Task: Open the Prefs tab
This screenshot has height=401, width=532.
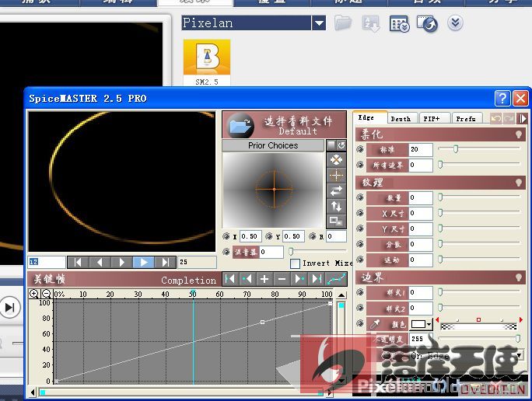Action: pyautogui.click(x=466, y=119)
